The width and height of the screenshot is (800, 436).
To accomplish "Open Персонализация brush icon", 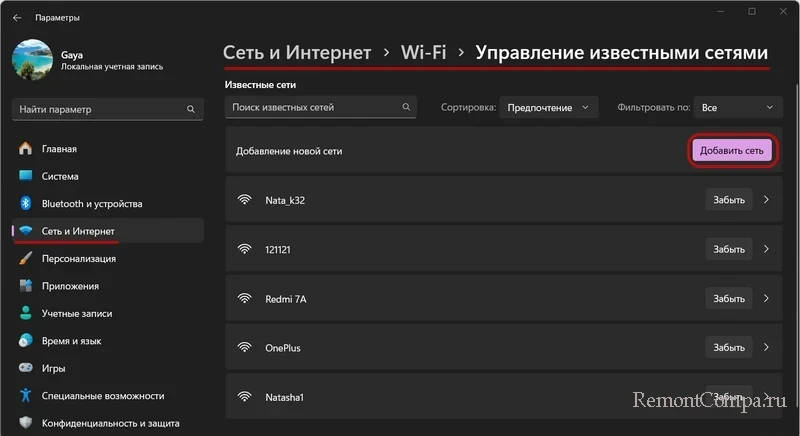I will [x=26, y=258].
